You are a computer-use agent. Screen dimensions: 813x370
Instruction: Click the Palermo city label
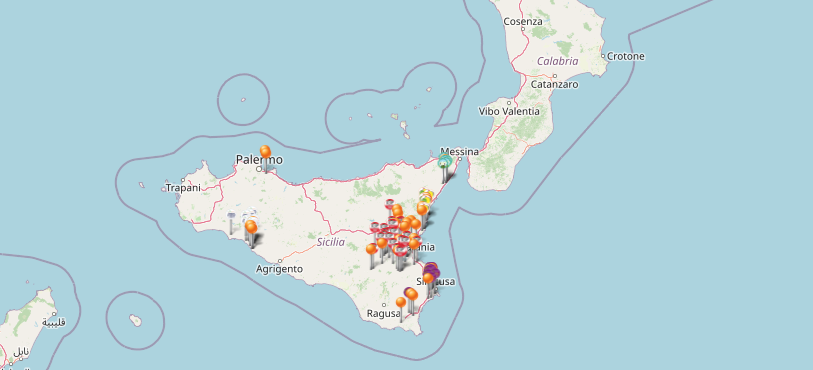(x=259, y=160)
